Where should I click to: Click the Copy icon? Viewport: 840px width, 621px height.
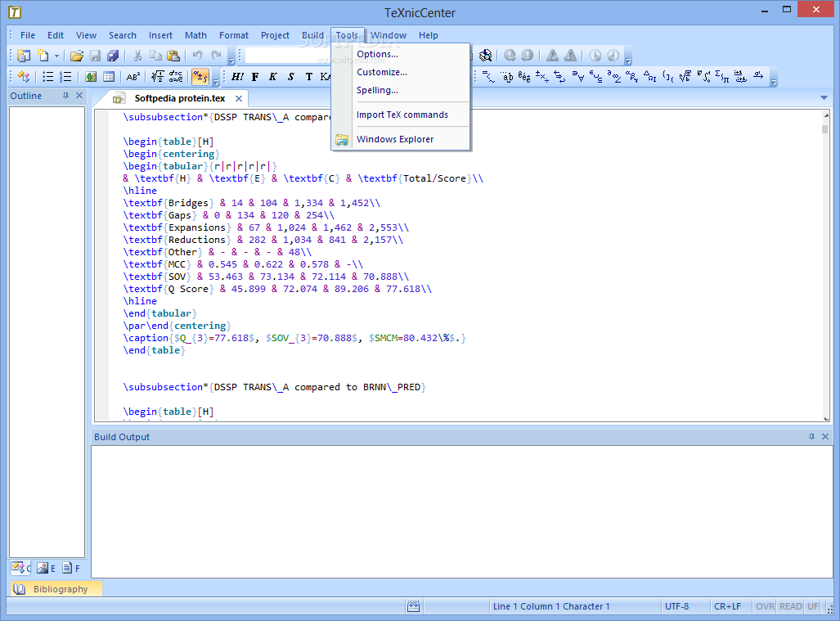[155, 55]
